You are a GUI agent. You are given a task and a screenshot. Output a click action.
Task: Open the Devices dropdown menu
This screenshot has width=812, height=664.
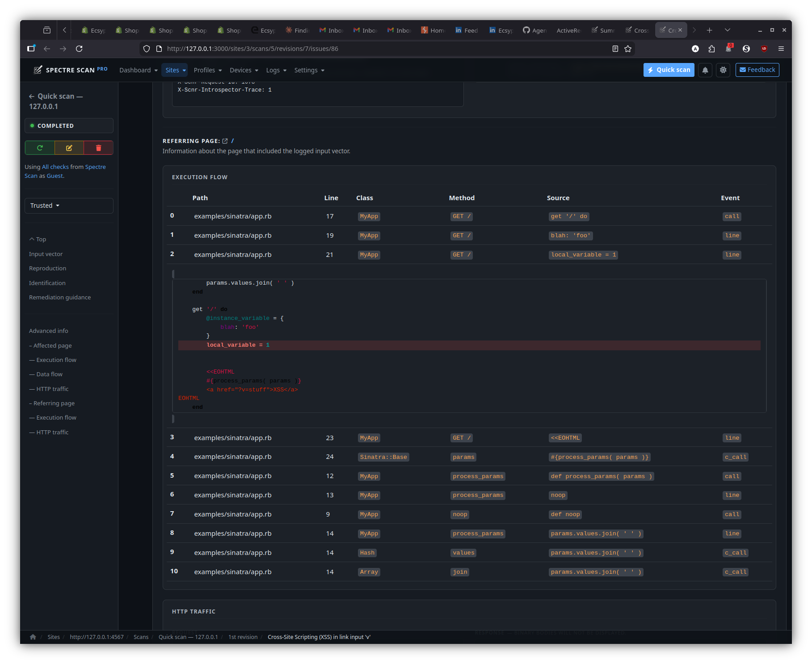click(244, 71)
